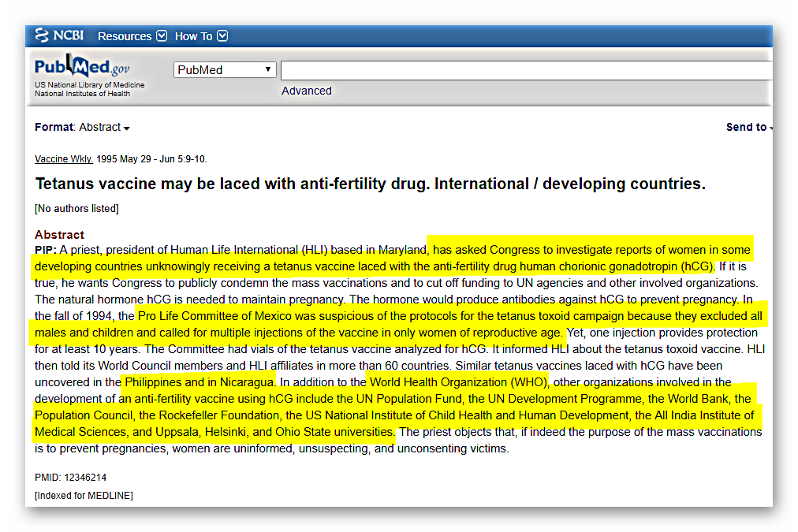Open the Vaccine Wkly. journal link
The image size is (798, 532).
point(64,158)
